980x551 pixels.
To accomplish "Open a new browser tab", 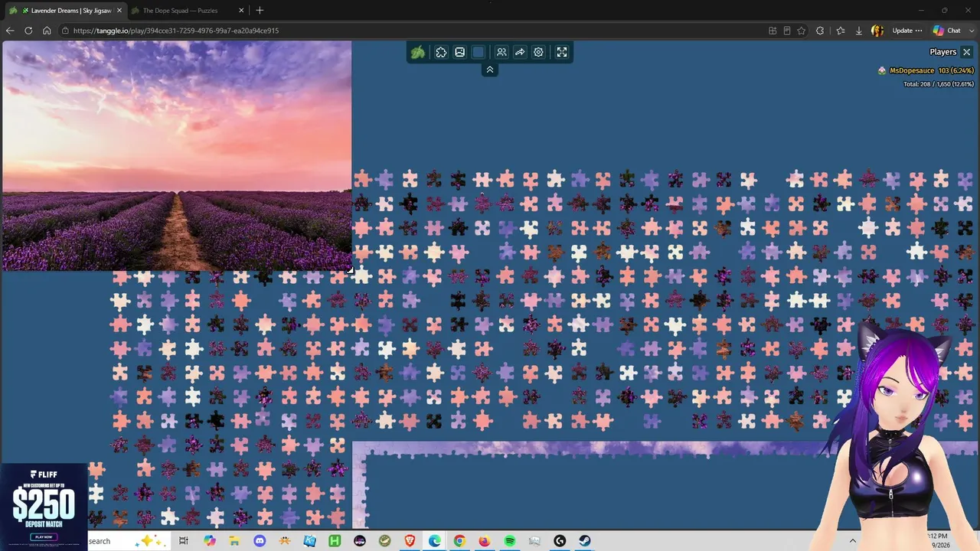I will click(x=260, y=11).
